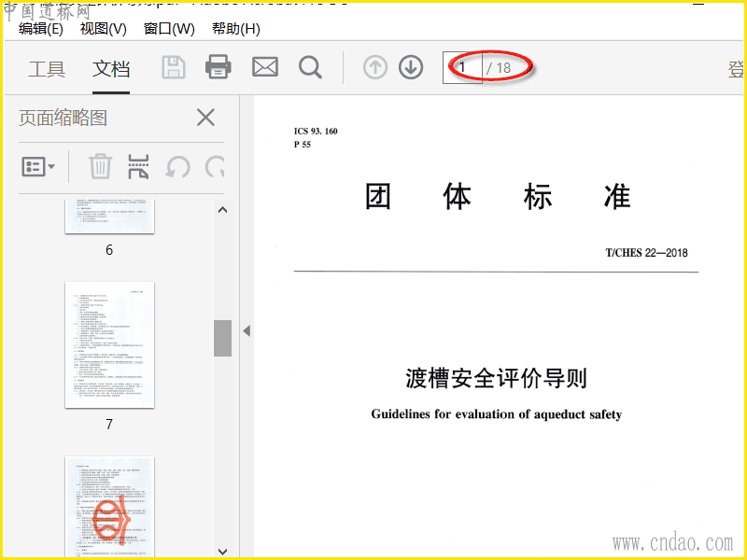Select the page 8 thumbnail below 7
747x560 pixels.
tap(109, 507)
